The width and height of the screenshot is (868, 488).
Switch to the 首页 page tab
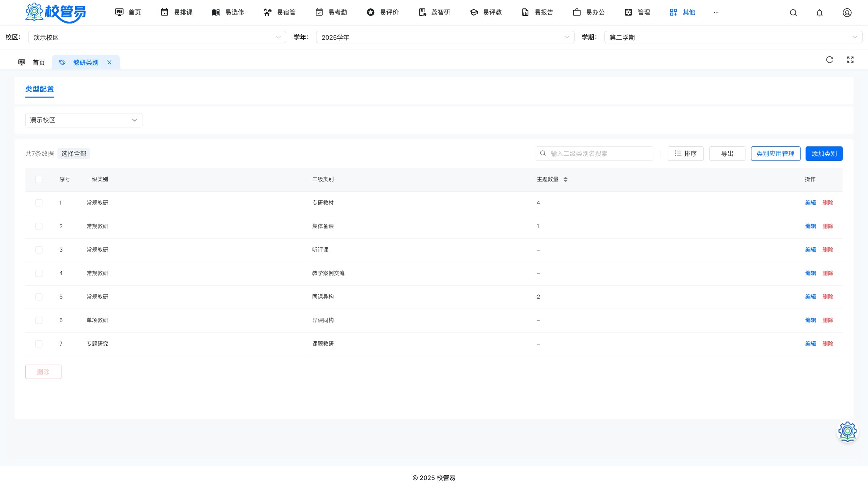coord(31,63)
